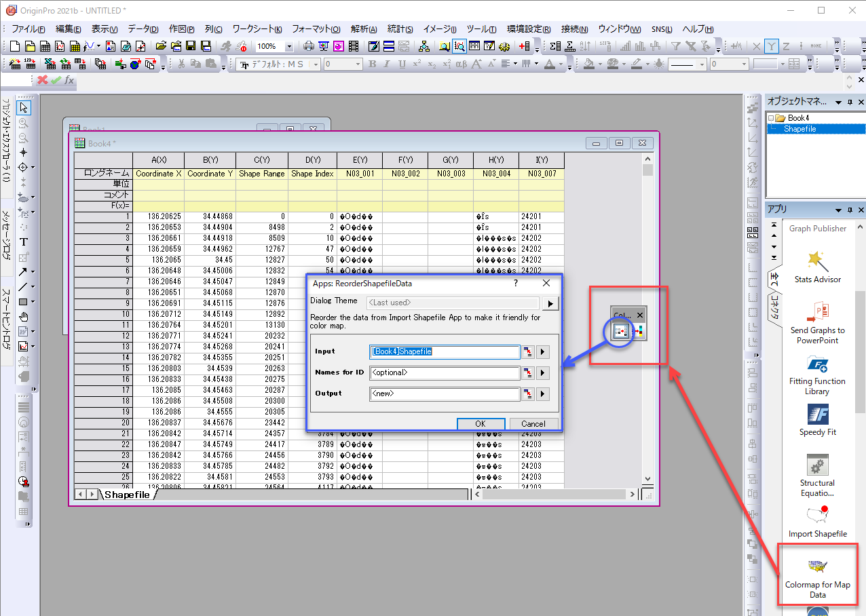Image resolution: width=866 pixels, height=616 pixels.
Task: Open the ツール menu
Action: [481, 29]
